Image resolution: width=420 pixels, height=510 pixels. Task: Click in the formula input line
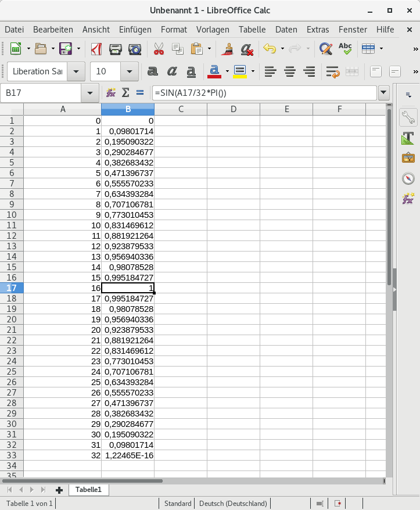coord(264,93)
